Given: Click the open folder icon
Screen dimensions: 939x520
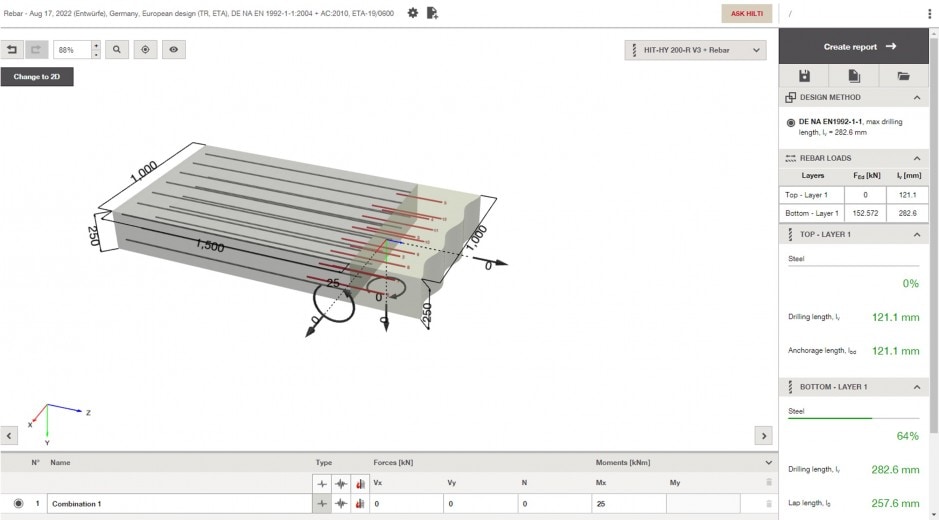Looking at the screenshot, I should (904, 76).
